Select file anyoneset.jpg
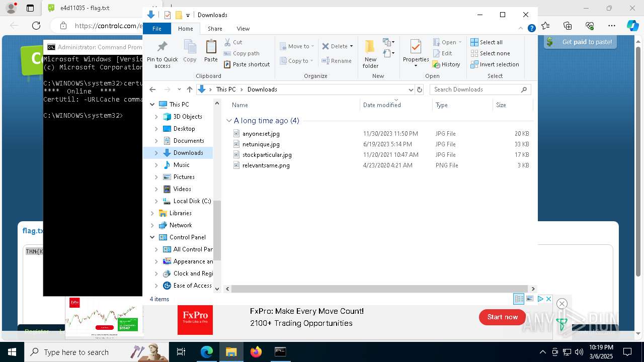Image resolution: width=644 pixels, height=362 pixels. click(x=261, y=134)
